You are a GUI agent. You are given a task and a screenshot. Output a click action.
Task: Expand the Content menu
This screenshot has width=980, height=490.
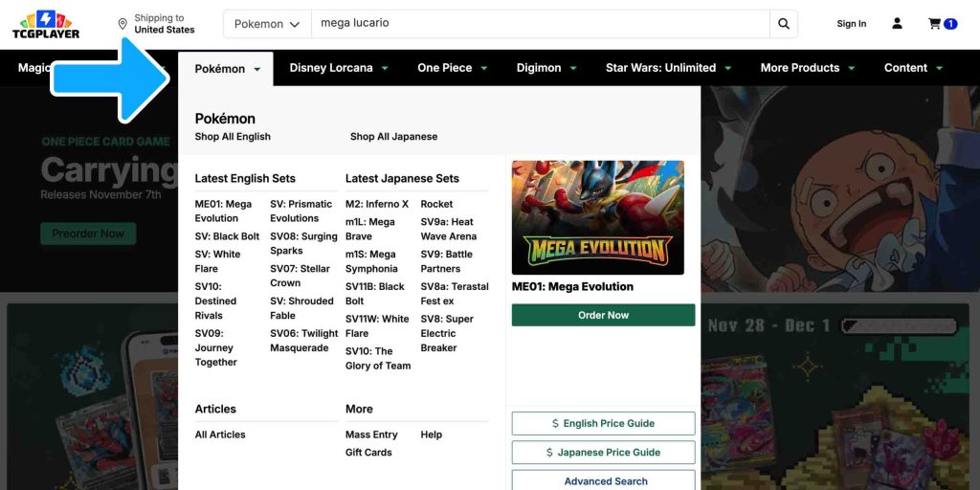913,68
